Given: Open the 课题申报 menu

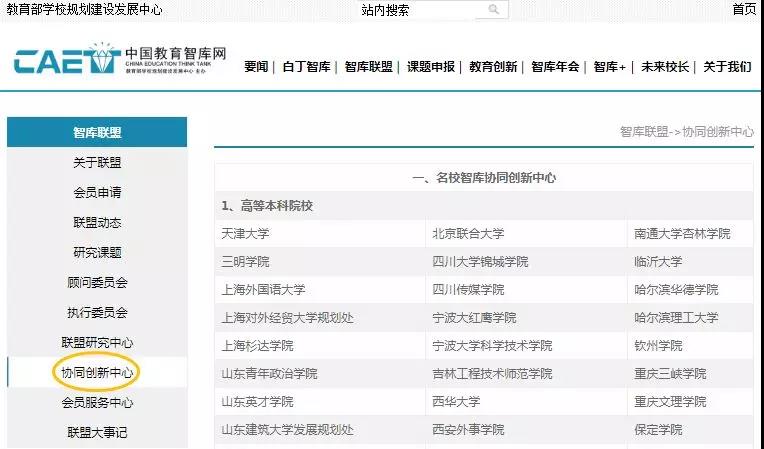Looking at the screenshot, I should click(431, 67).
